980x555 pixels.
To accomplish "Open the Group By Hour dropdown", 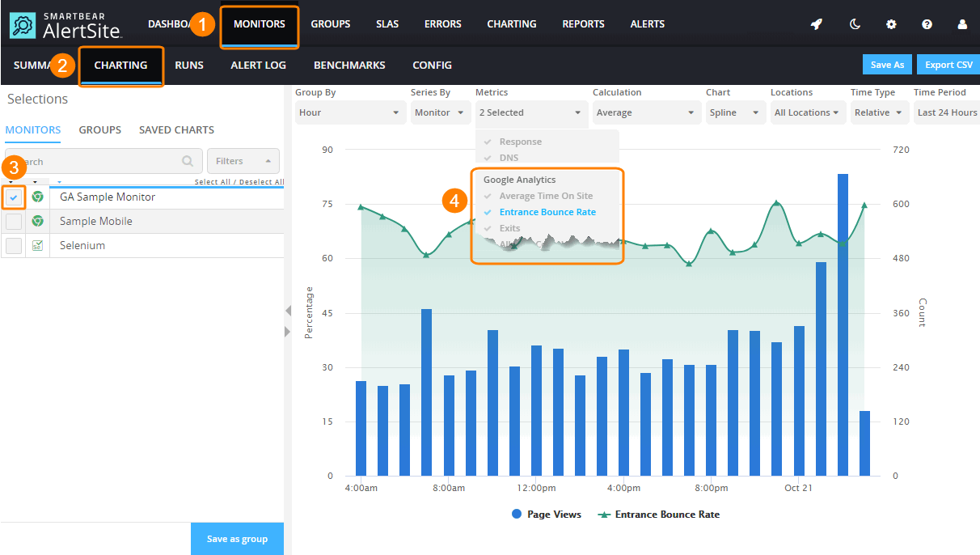I will pyautogui.click(x=350, y=112).
